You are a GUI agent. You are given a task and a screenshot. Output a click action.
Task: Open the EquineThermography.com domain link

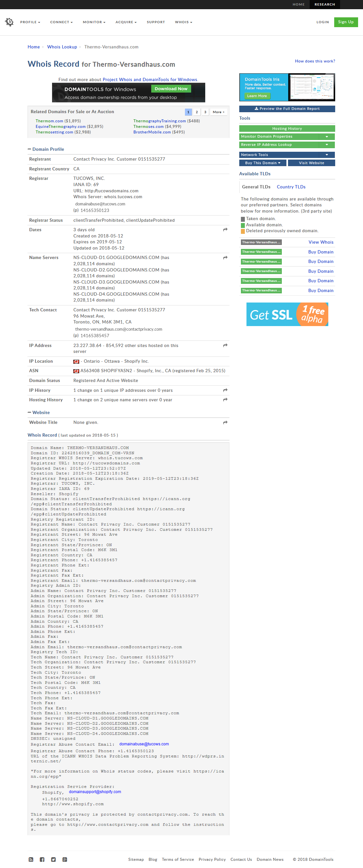coord(61,127)
